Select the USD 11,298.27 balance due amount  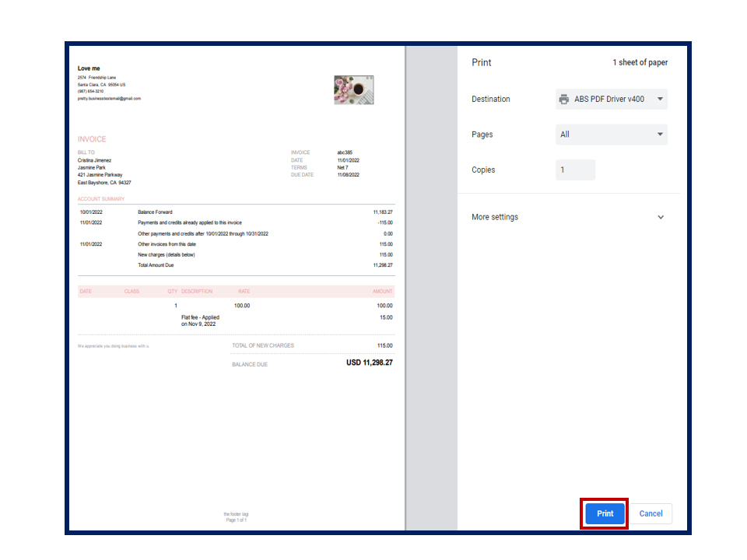[x=370, y=363]
